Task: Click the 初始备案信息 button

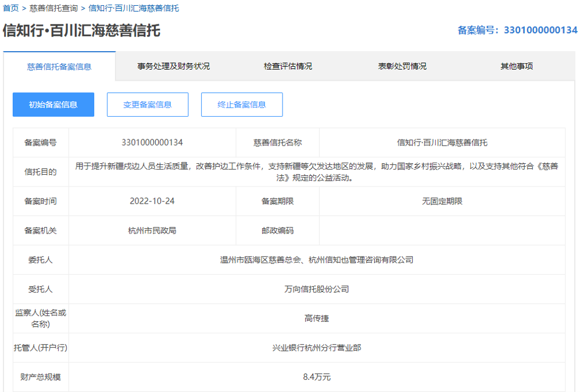Action: (53, 105)
